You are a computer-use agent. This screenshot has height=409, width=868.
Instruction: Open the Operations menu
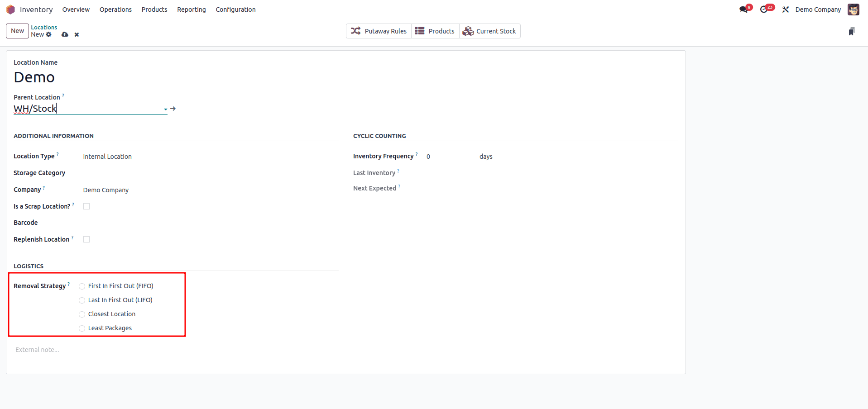[115, 10]
